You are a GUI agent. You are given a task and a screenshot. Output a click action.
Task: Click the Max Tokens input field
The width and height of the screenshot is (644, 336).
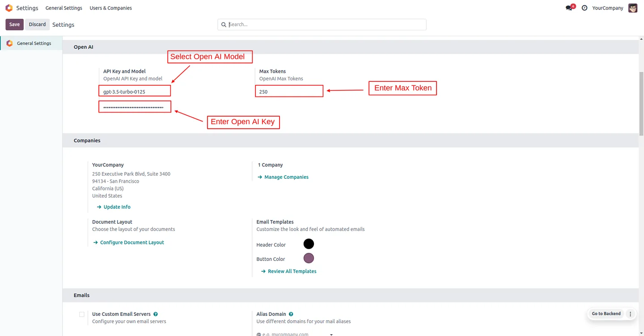(x=289, y=91)
